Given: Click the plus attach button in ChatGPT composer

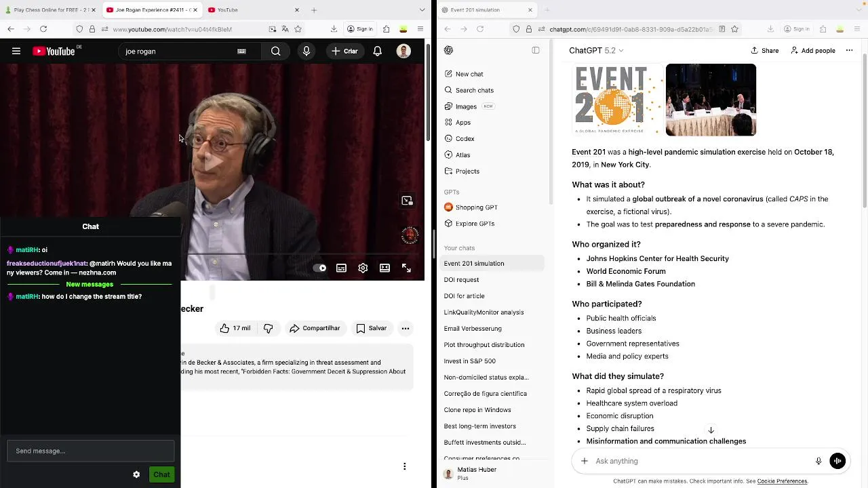Looking at the screenshot, I should (585, 461).
